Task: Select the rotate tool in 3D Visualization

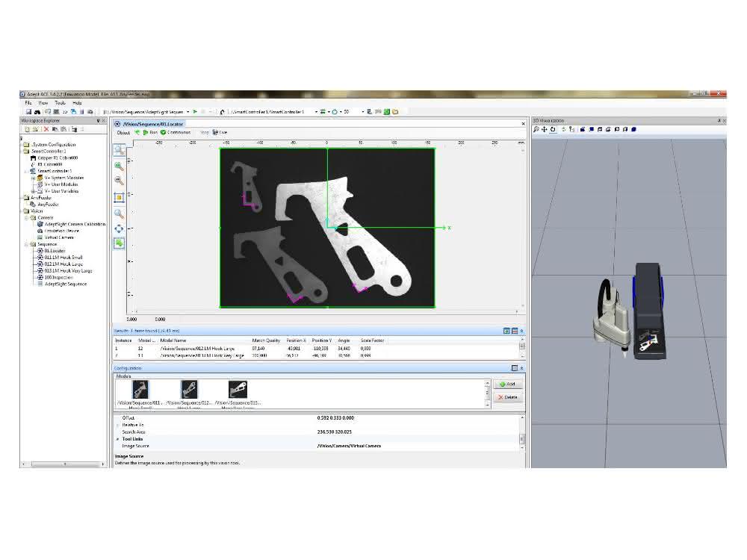Action: click(x=553, y=129)
